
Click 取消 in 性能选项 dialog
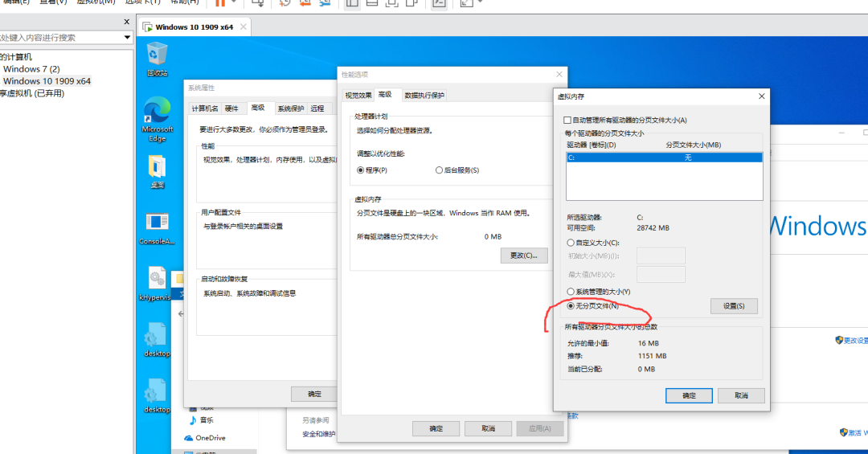click(x=488, y=428)
